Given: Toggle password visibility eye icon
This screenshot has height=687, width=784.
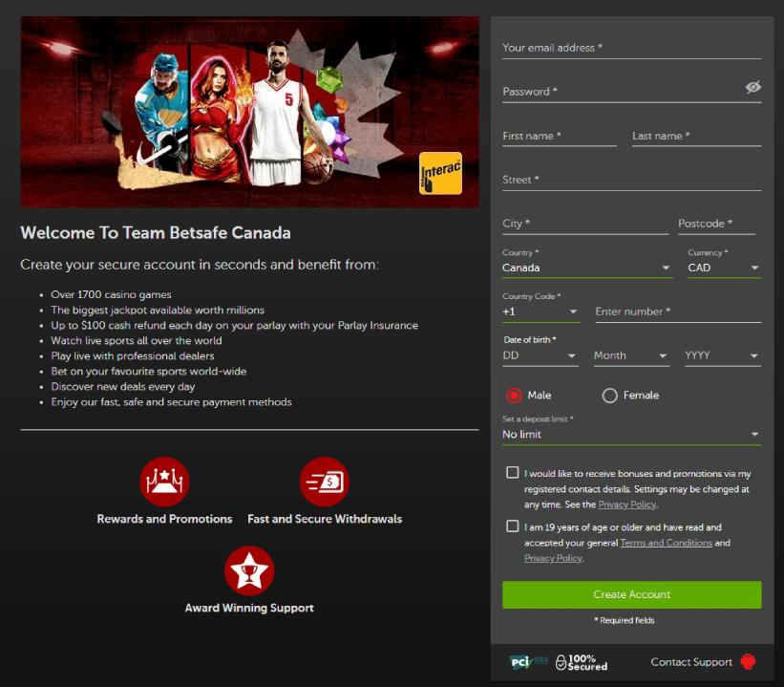Looking at the screenshot, I should 753,87.
